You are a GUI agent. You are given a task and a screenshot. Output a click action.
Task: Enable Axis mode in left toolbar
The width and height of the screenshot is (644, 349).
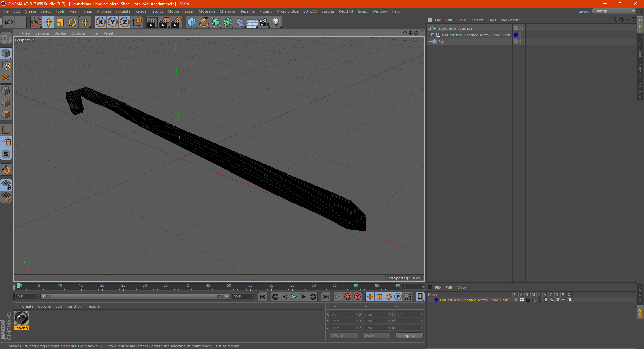tap(6, 130)
